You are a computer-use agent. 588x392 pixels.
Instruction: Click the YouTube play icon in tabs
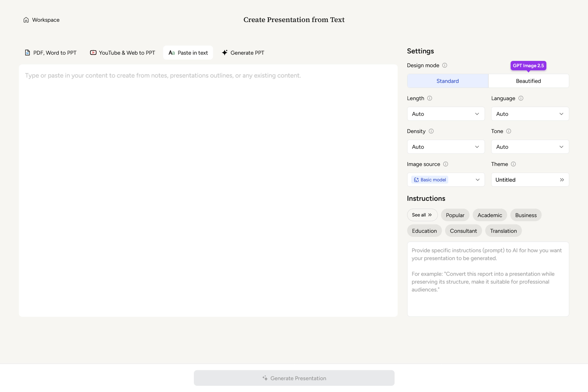click(93, 53)
